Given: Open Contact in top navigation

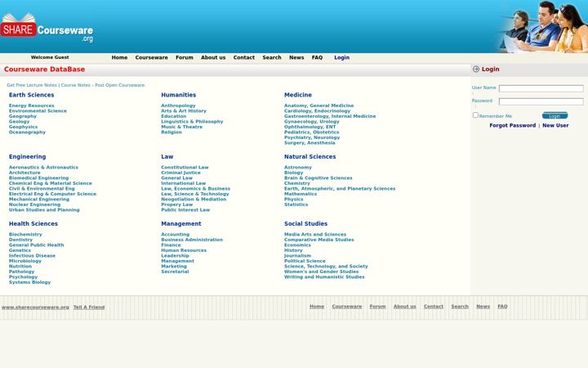Looking at the screenshot, I should tap(244, 57).
